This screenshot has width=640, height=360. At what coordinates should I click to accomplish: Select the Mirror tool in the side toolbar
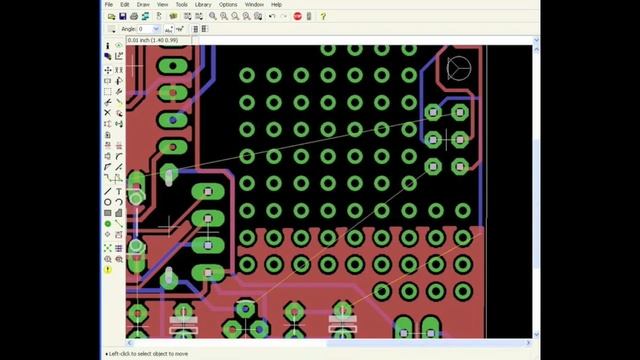108,81
